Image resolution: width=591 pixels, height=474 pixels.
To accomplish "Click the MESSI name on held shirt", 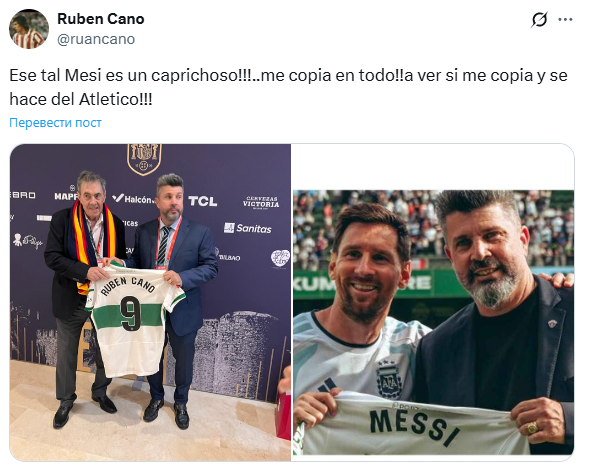I will point(414,427).
